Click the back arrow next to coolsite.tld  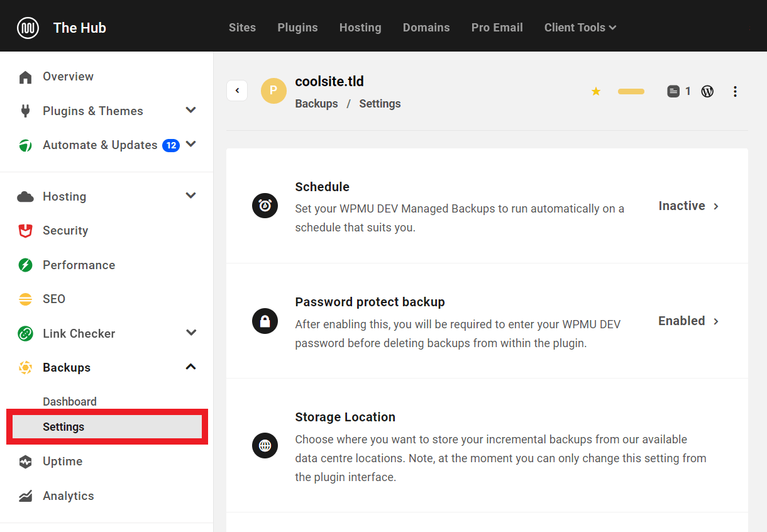coord(237,90)
